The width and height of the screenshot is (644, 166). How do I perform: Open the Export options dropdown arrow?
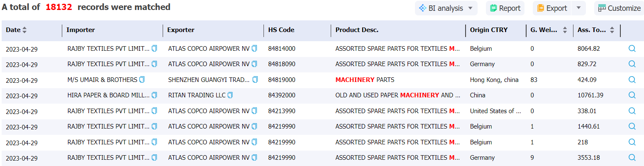click(x=578, y=8)
